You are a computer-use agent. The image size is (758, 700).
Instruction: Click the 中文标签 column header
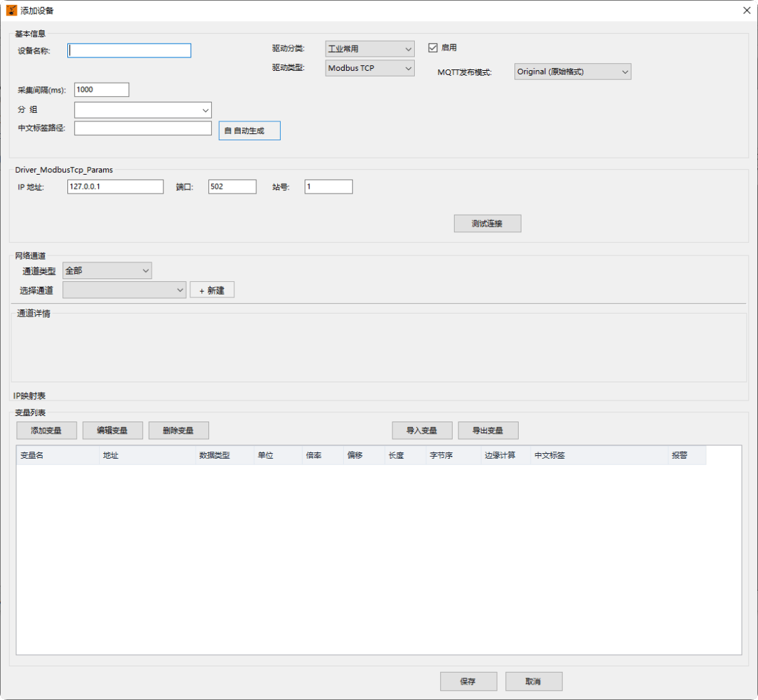click(x=599, y=455)
